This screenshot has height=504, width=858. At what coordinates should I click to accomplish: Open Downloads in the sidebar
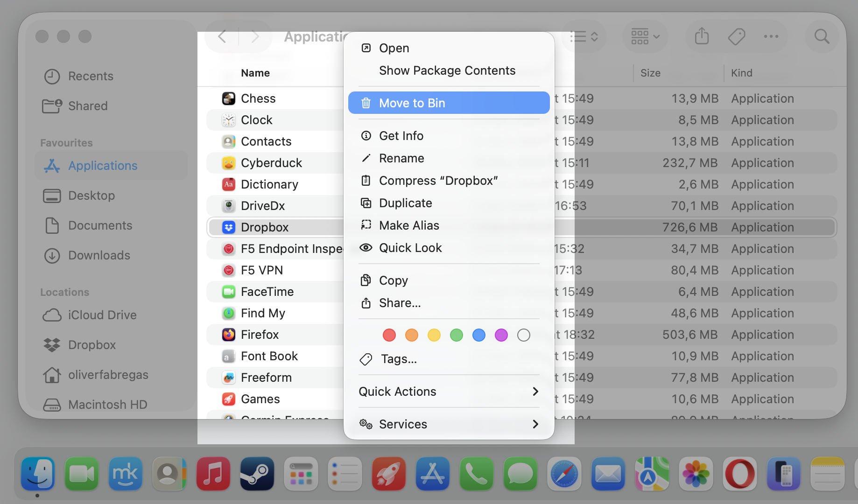click(x=111, y=255)
